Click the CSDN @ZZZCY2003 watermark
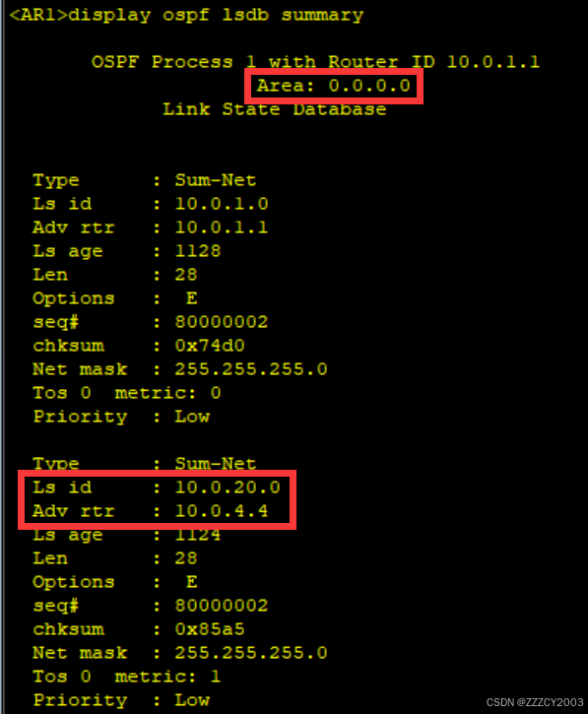Screen dimensions: 588x714 (535, 702)
